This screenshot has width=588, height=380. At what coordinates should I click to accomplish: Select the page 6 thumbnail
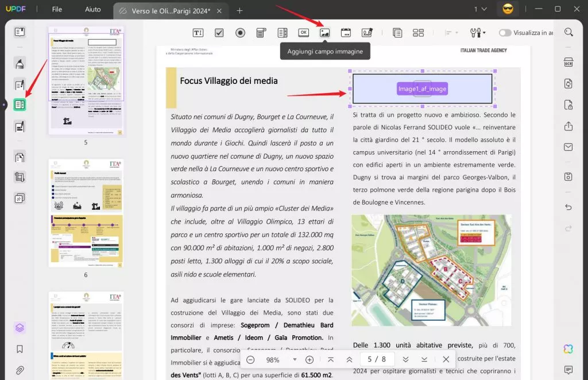tap(86, 213)
